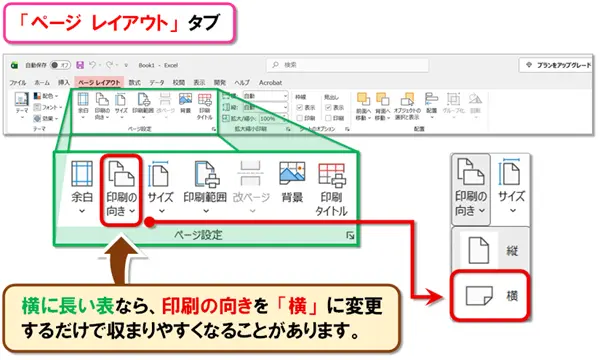The height and width of the screenshot is (360, 600).
Task: Select 横 landscape orientation option
Action: pyautogui.click(x=491, y=295)
